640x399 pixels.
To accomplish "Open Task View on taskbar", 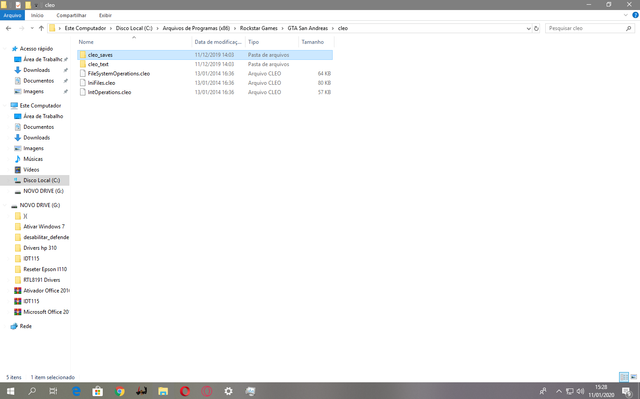I will [53, 391].
